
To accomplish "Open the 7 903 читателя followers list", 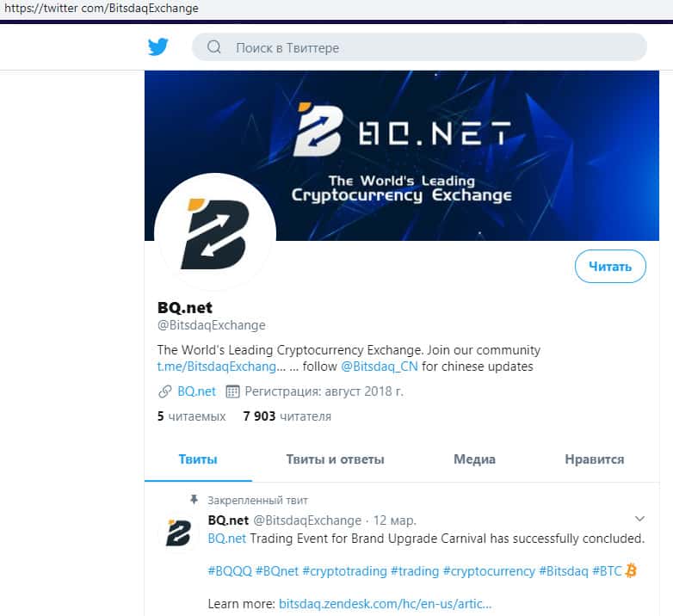I will point(287,416).
